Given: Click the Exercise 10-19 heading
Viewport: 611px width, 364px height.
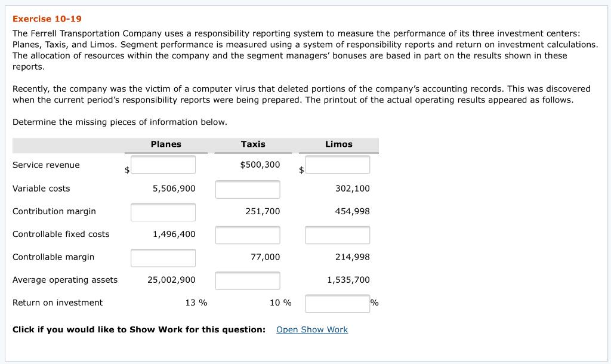Looking at the screenshot, I should [47, 18].
